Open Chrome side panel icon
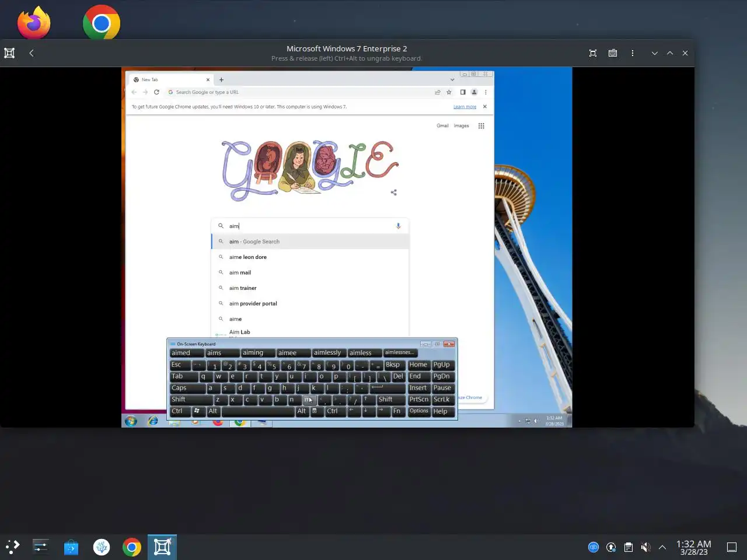This screenshot has height=560, width=747. coord(463,92)
